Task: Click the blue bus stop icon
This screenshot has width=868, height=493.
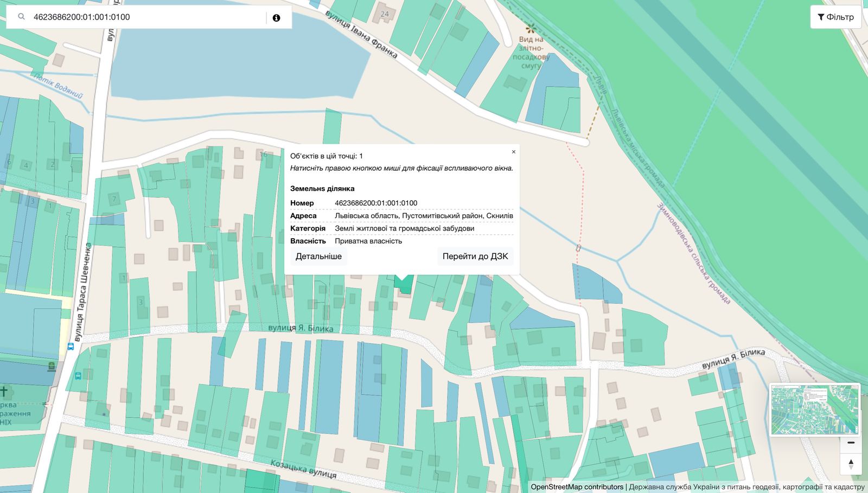Action: [71, 347]
